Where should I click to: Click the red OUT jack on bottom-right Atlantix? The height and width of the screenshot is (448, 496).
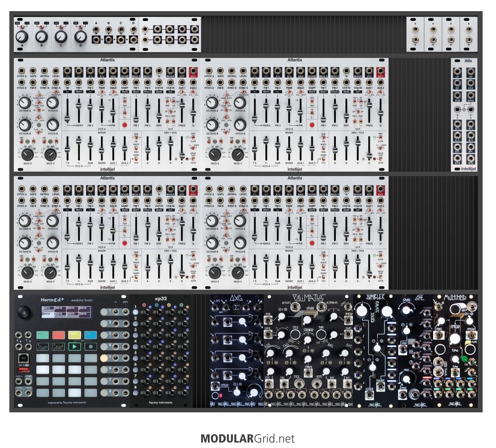click(x=380, y=189)
